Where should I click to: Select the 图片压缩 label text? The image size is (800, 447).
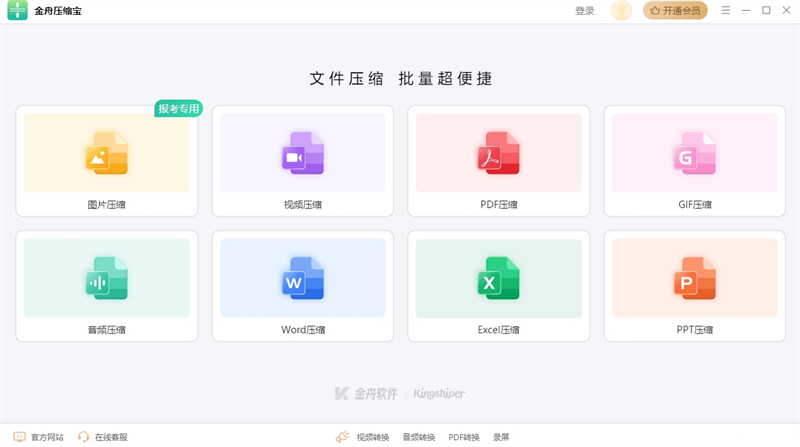pyautogui.click(x=107, y=205)
